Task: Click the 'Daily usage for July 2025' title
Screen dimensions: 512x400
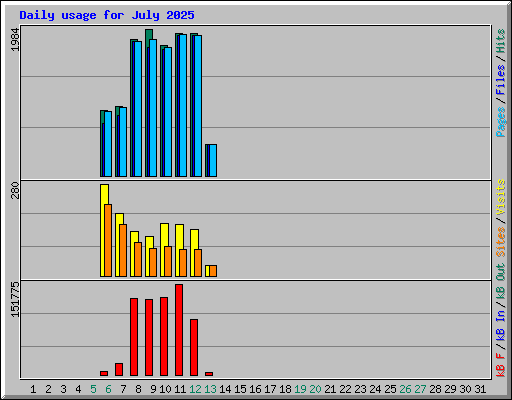Action: click(107, 15)
